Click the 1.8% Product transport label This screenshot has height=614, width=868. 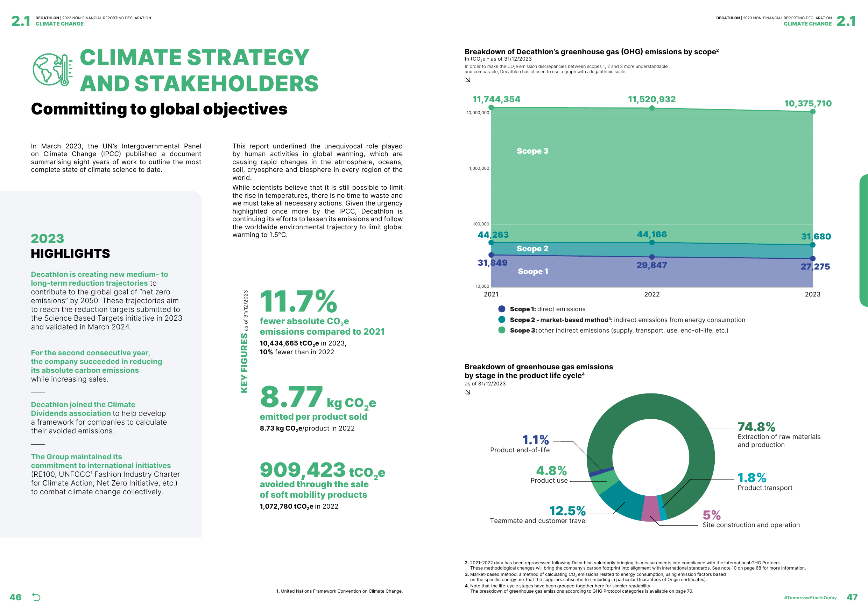[765, 482]
